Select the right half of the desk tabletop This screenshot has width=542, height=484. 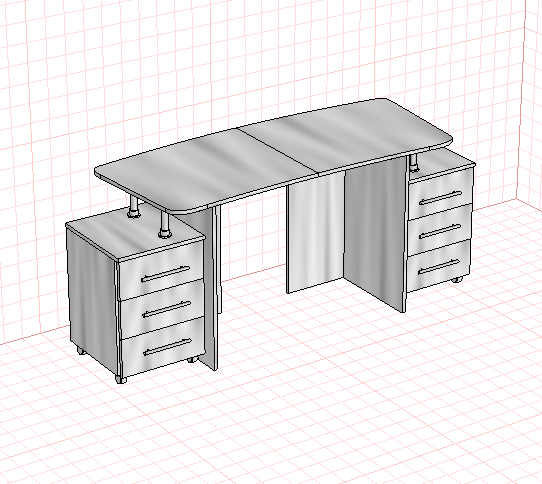(x=346, y=137)
